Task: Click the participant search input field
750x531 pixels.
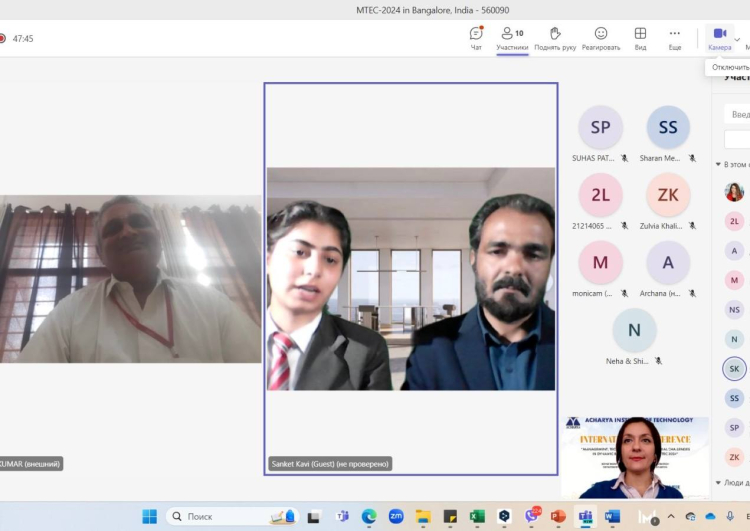Action: [x=738, y=114]
